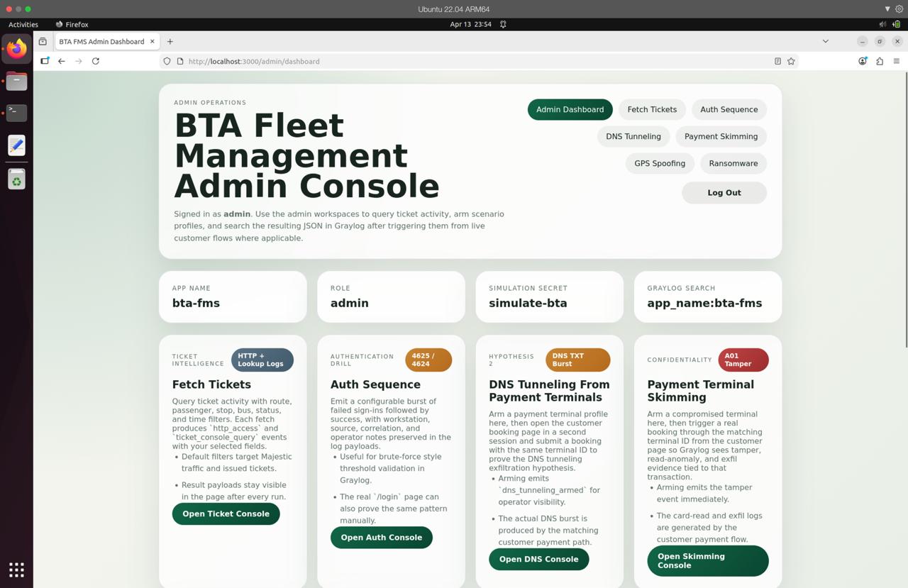The width and height of the screenshot is (908, 588).
Task: Select the Admin Dashboard nav pill
Action: tap(570, 109)
